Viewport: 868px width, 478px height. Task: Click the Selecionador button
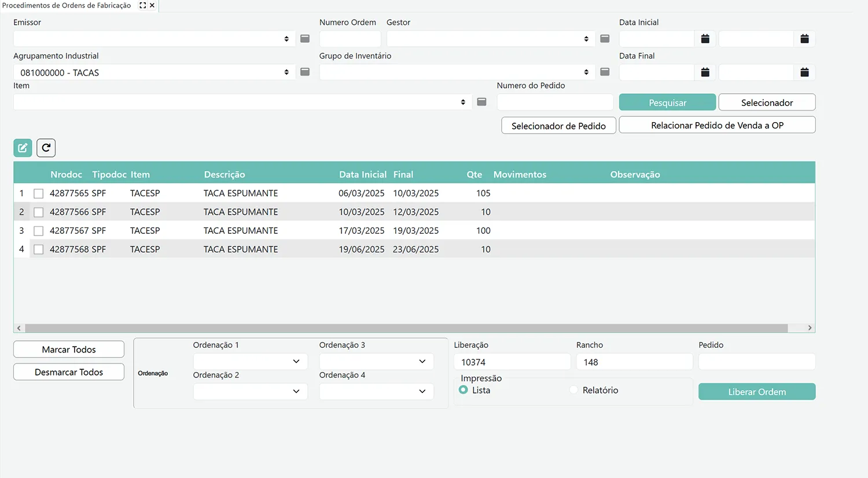pos(767,102)
